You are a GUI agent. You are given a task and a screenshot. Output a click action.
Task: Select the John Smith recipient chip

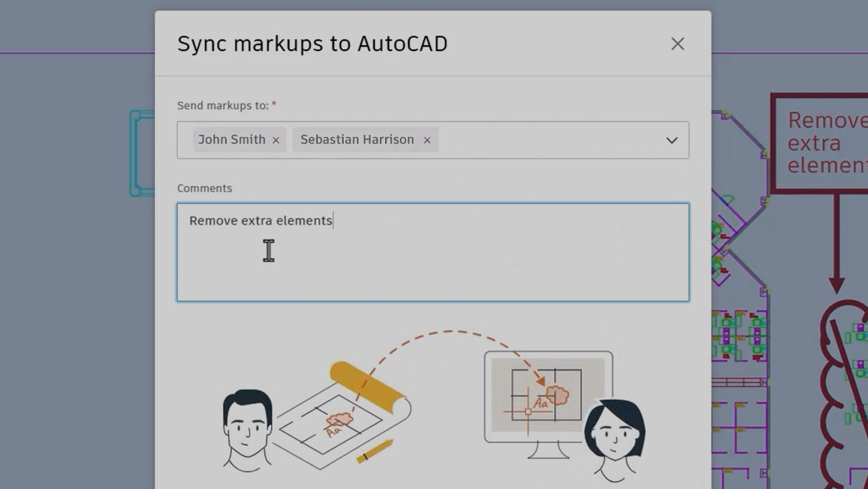[239, 139]
